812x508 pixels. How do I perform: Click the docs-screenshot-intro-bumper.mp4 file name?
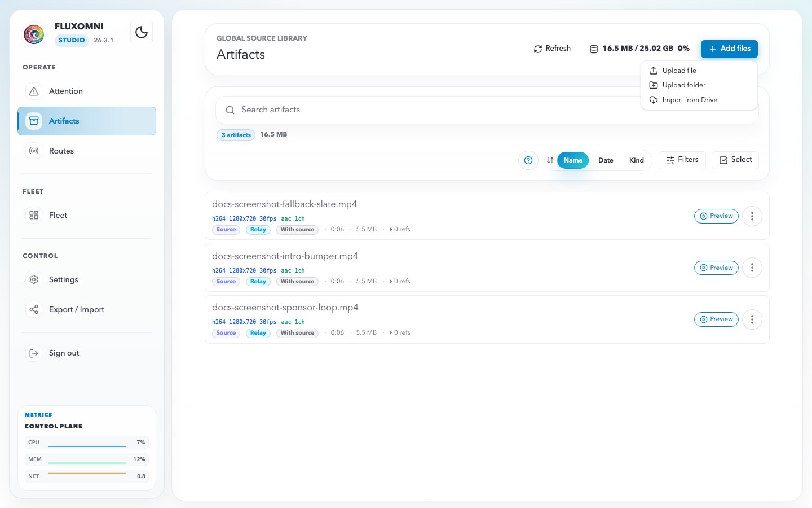[285, 256]
